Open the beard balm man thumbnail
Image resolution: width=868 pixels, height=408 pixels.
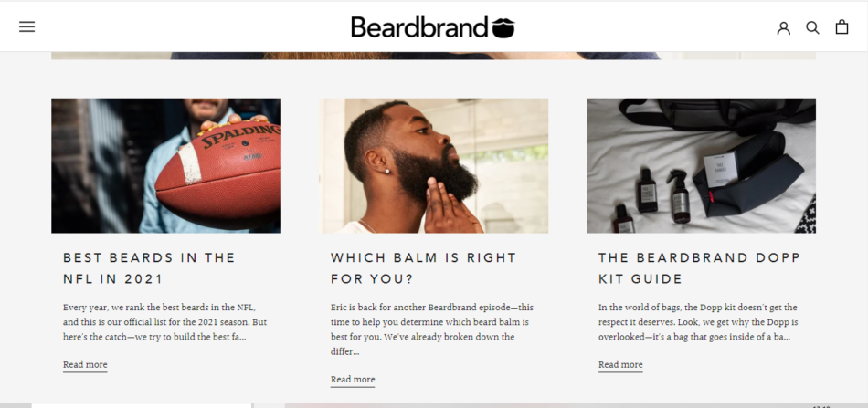pyautogui.click(x=433, y=165)
